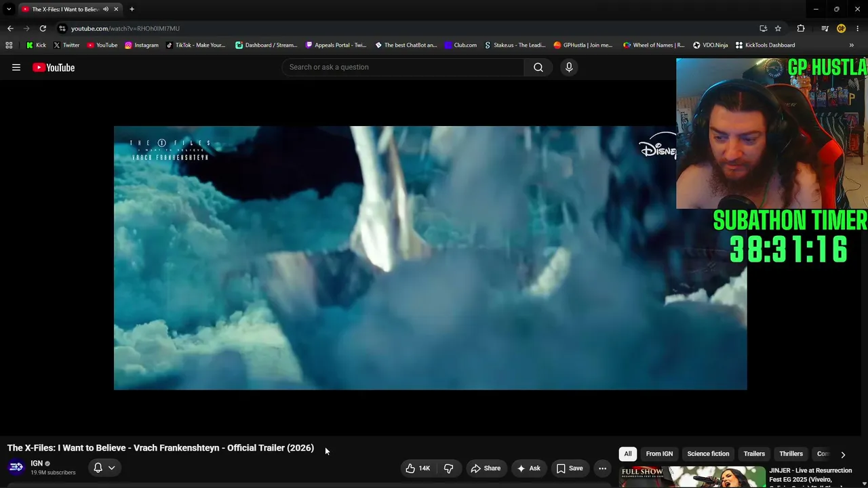Open the Appeals Portal bookmark

[x=336, y=45]
